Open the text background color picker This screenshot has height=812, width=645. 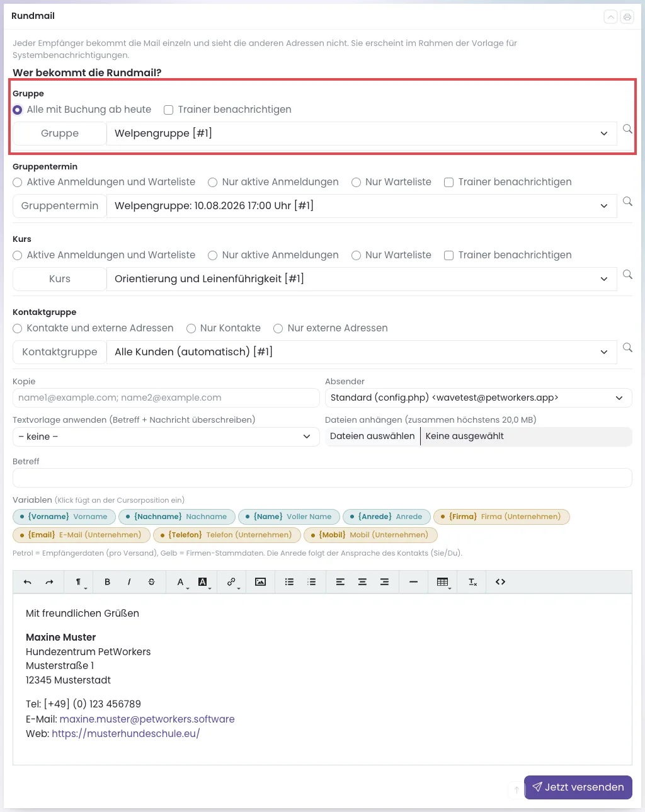click(203, 582)
